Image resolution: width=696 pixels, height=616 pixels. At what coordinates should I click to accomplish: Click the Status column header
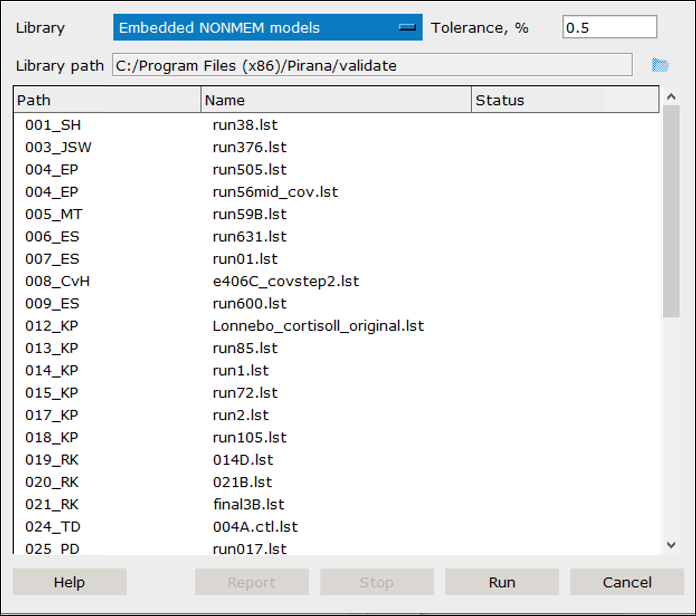point(566,99)
